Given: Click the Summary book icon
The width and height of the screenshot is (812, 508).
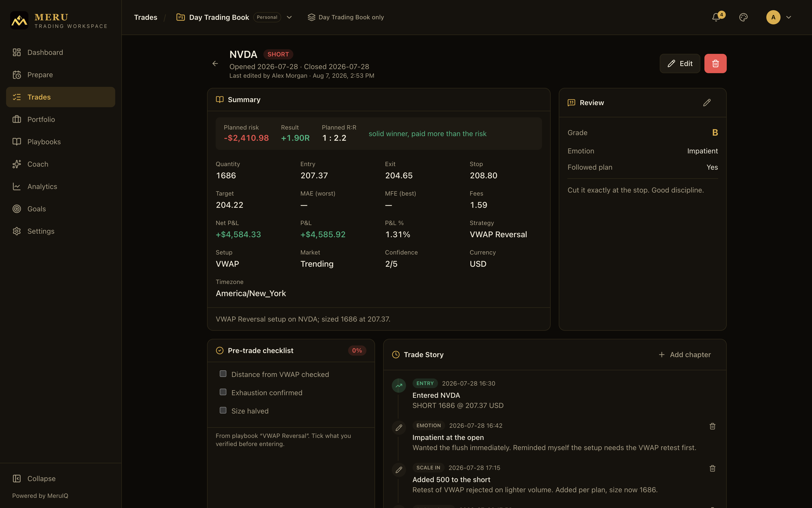Looking at the screenshot, I should click(219, 100).
